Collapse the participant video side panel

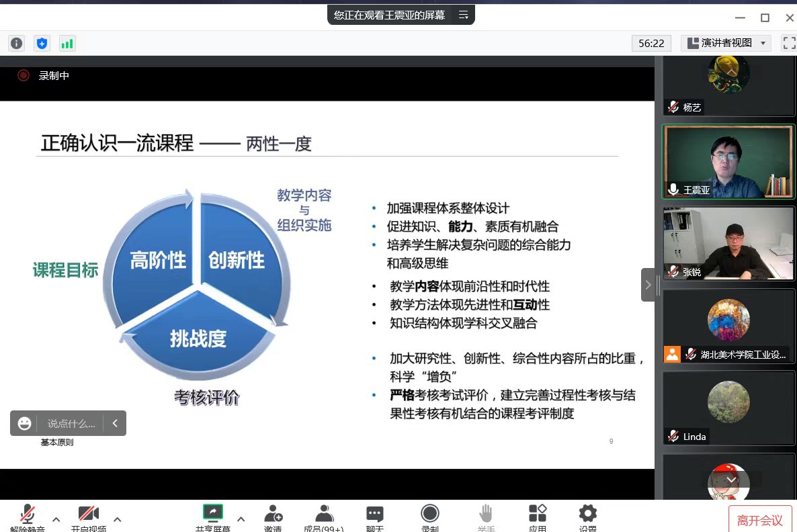pos(648,285)
